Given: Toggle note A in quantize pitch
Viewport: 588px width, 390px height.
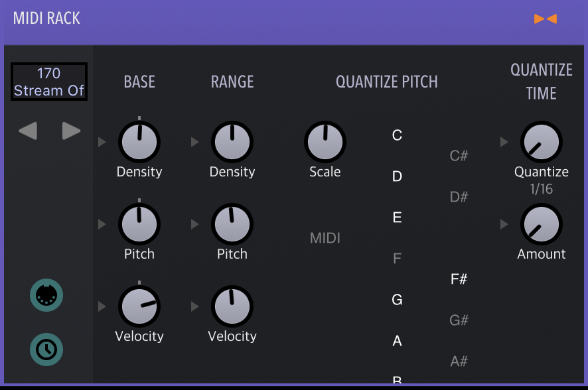Looking at the screenshot, I should tap(397, 341).
